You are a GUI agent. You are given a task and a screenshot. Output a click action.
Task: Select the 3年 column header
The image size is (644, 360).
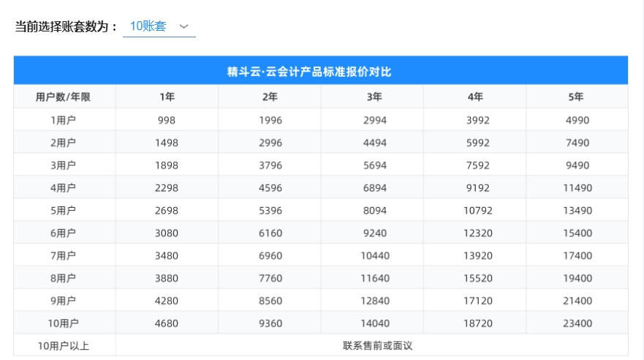click(372, 97)
